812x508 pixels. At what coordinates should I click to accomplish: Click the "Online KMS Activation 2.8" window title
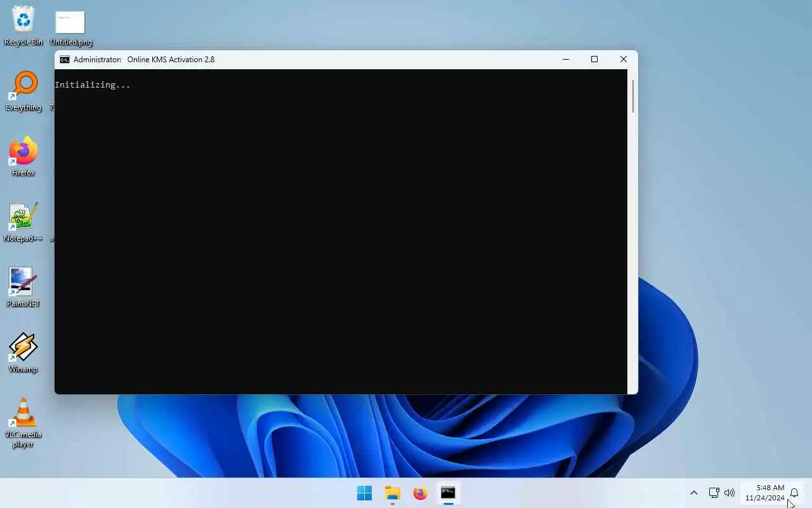171,60
